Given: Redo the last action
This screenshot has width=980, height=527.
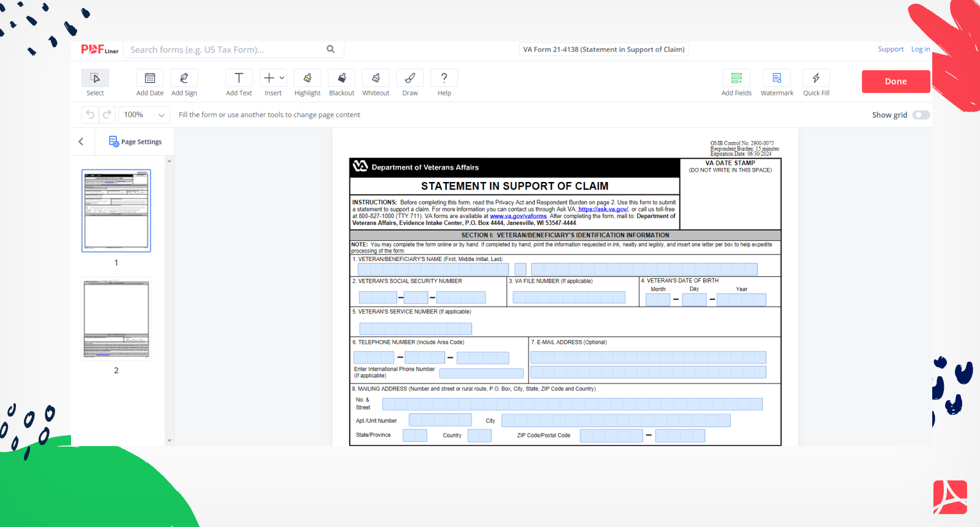Looking at the screenshot, I should tap(107, 115).
